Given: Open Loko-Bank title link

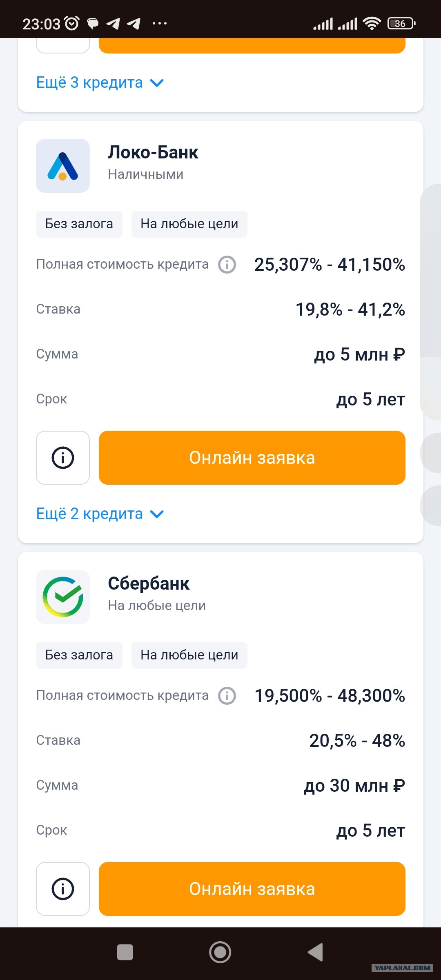Looking at the screenshot, I should 153,152.
